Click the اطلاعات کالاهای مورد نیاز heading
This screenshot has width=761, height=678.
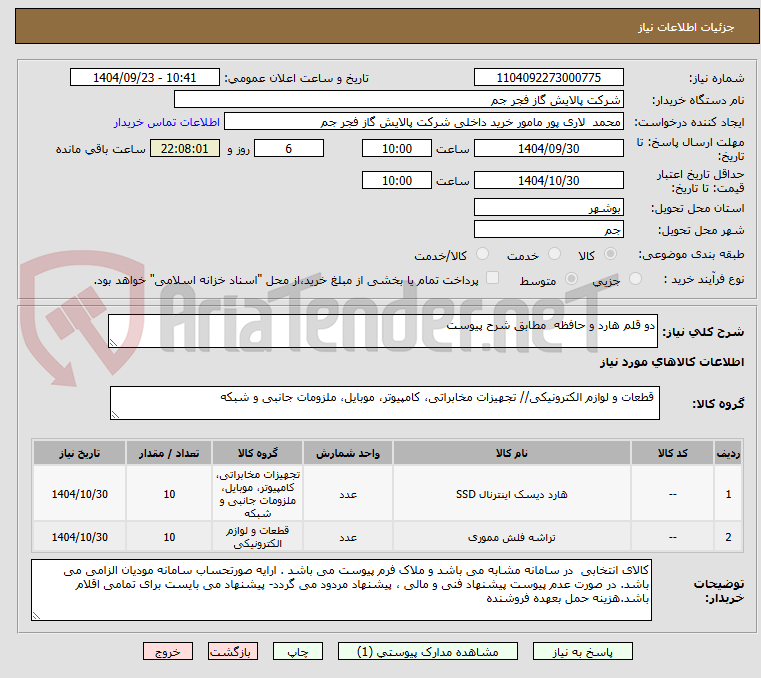pyautogui.click(x=671, y=362)
